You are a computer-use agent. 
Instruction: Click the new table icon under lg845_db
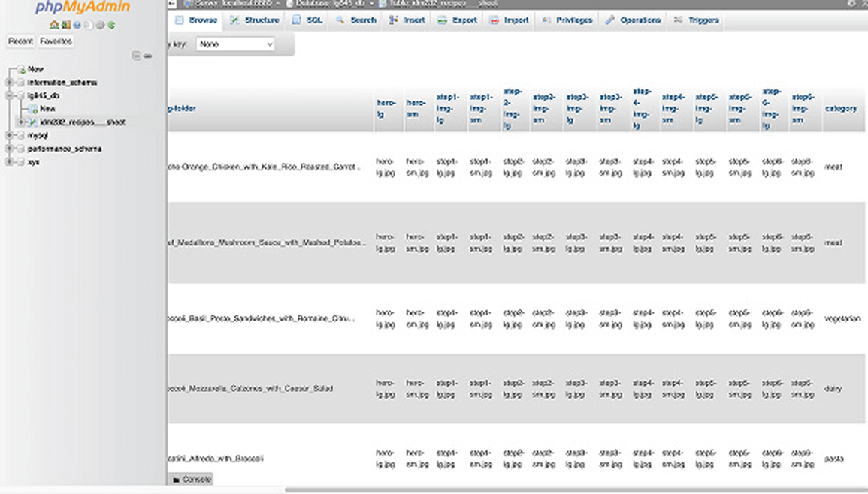tap(33, 109)
